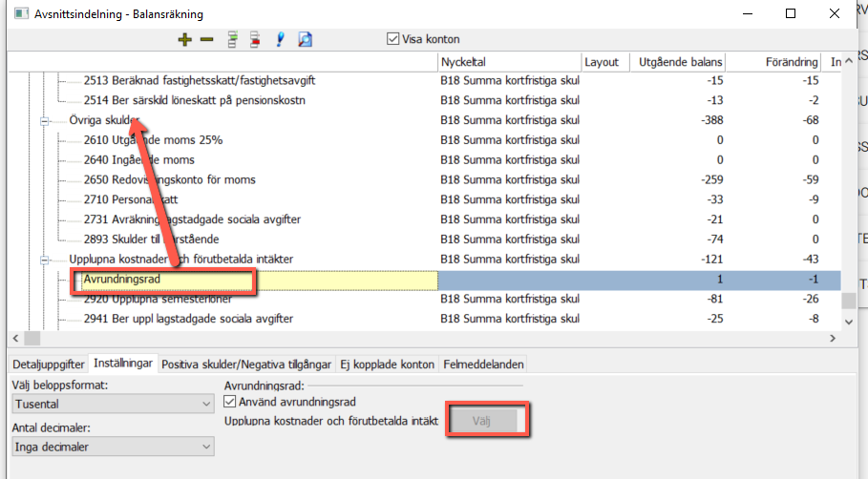The image size is (868, 479).
Task: Click the horizontal scrollbar left arrow
Action: (15, 338)
